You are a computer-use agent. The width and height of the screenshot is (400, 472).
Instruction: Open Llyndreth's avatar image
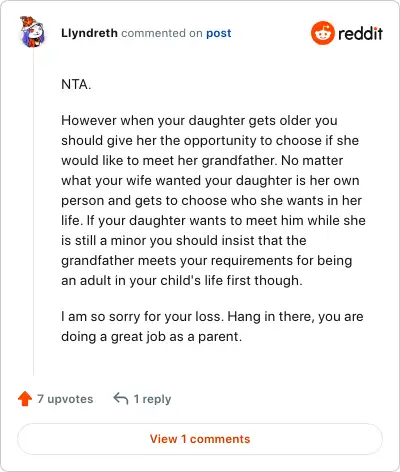click(32, 32)
